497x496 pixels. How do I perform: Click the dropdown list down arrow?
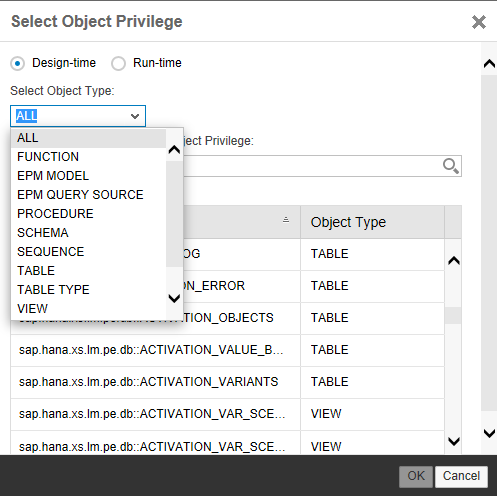coord(174,298)
